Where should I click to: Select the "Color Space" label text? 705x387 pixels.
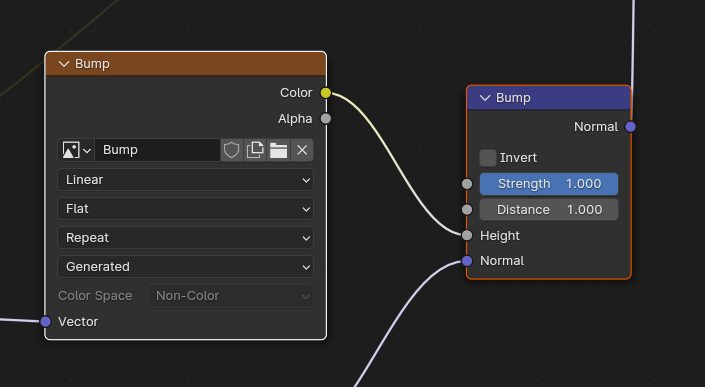(x=95, y=296)
